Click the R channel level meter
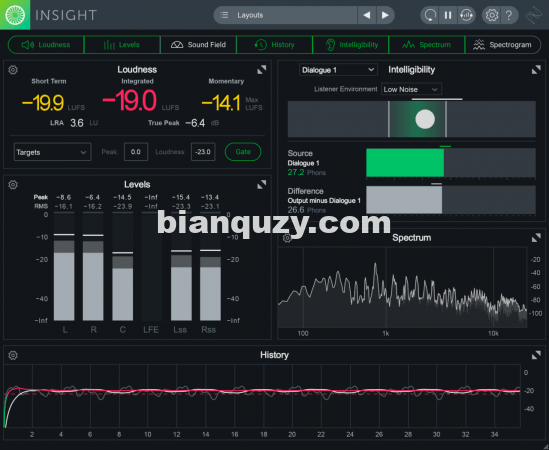 (93, 266)
